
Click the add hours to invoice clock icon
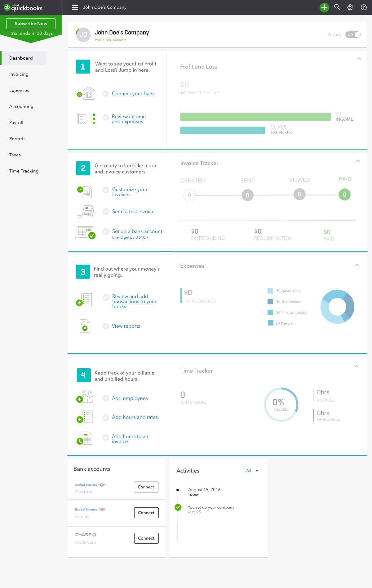tap(85, 438)
